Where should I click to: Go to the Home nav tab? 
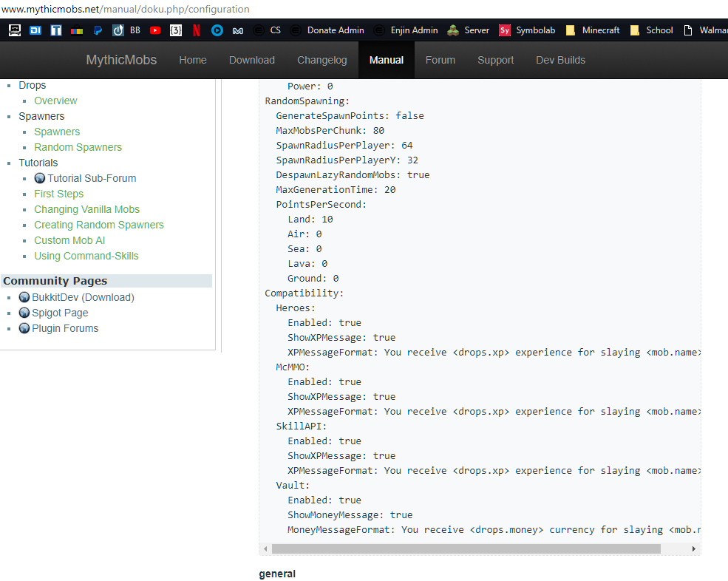coord(193,60)
